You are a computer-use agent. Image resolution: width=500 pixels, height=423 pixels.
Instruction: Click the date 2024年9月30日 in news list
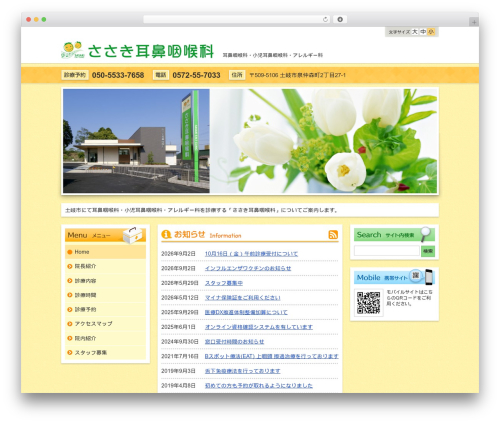click(180, 342)
